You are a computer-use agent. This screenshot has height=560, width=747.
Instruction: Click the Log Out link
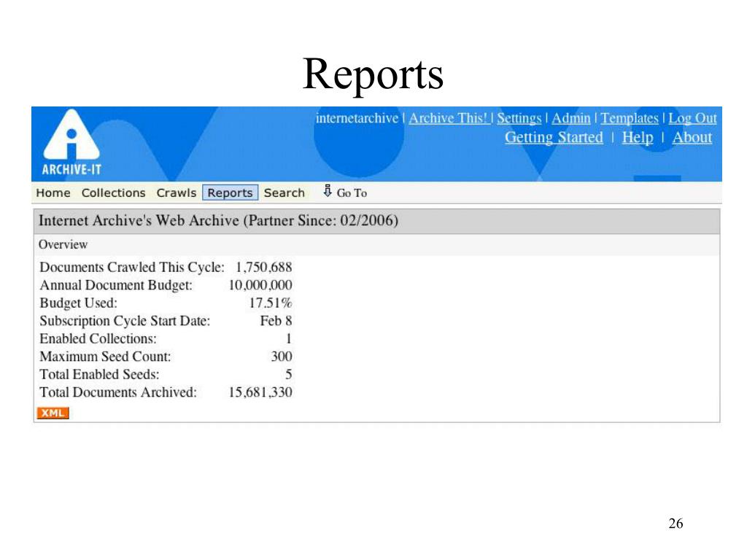(x=692, y=118)
